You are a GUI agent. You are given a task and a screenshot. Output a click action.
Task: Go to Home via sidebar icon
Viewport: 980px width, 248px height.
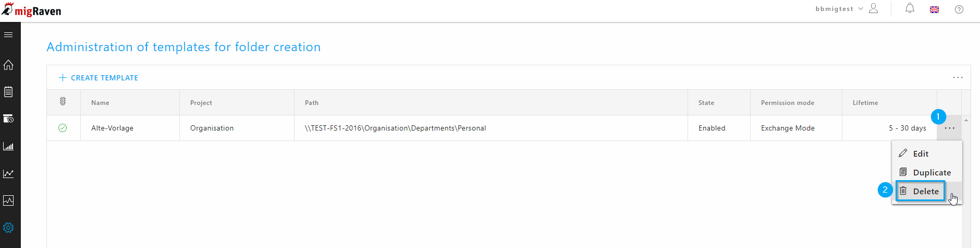pos(8,65)
